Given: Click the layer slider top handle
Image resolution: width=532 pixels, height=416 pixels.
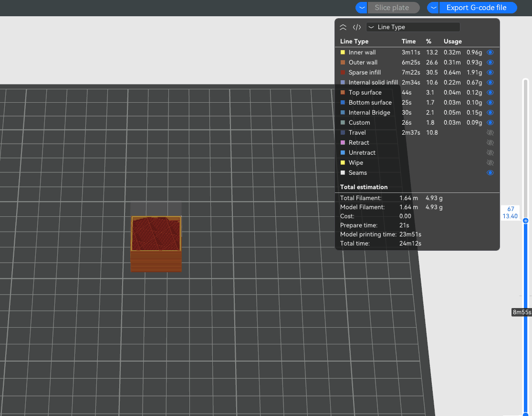Looking at the screenshot, I should pos(525,221).
